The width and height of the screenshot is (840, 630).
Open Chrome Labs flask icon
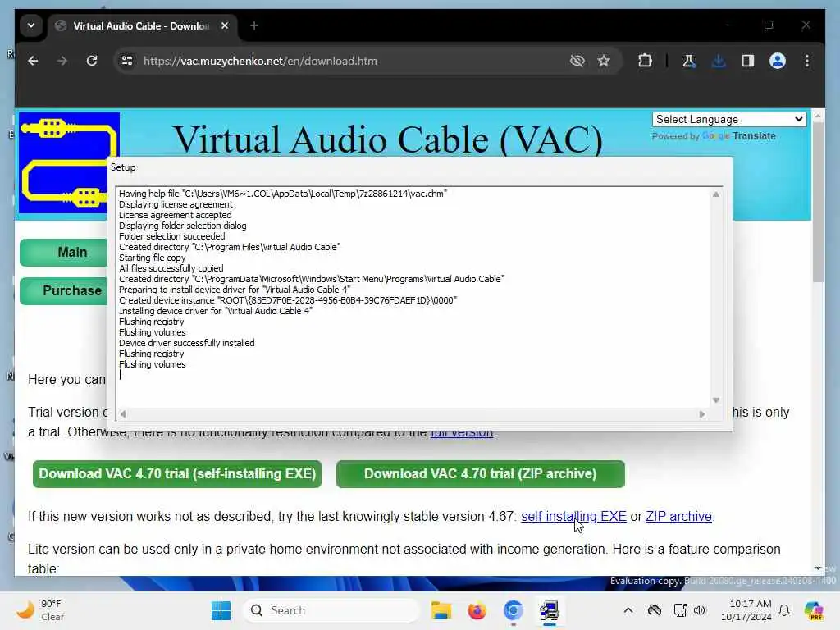coord(689,61)
